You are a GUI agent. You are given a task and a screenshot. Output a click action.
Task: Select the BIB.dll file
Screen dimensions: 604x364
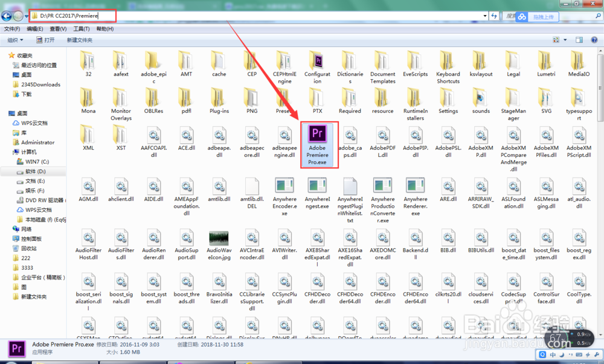pyautogui.click(x=448, y=242)
